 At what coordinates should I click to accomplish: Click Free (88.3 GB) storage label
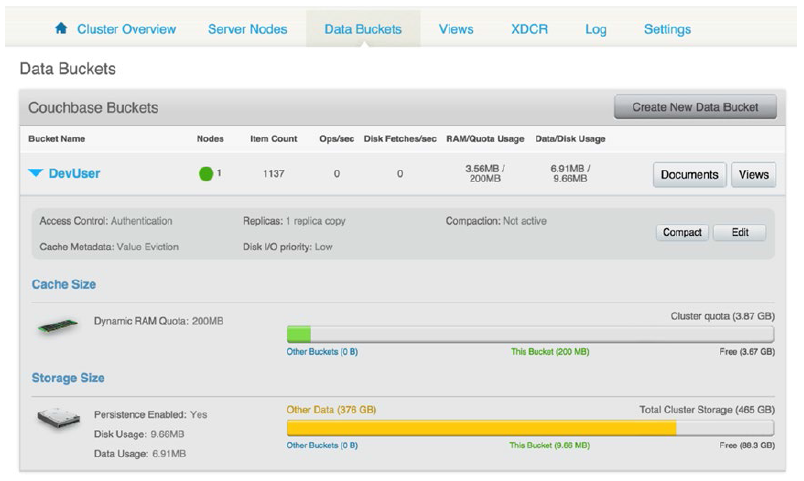pos(747,445)
